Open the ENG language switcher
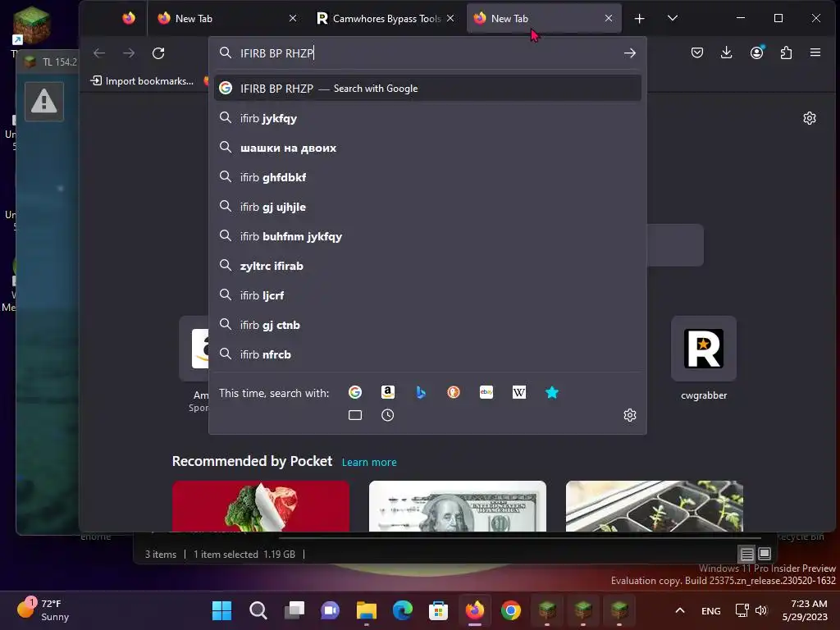 [711, 610]
